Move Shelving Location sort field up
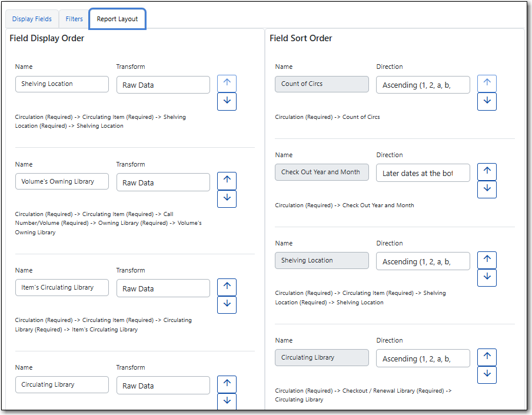 (487, 260)
